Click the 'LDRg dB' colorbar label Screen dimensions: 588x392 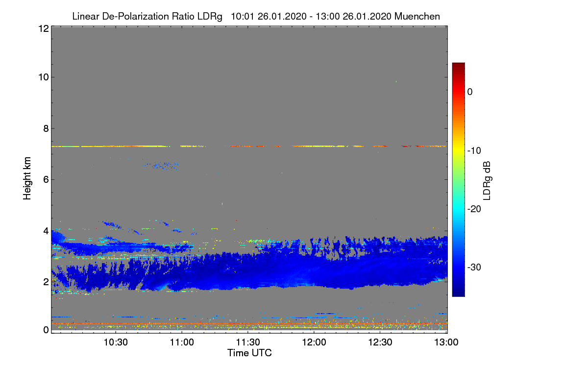[487, 181]
